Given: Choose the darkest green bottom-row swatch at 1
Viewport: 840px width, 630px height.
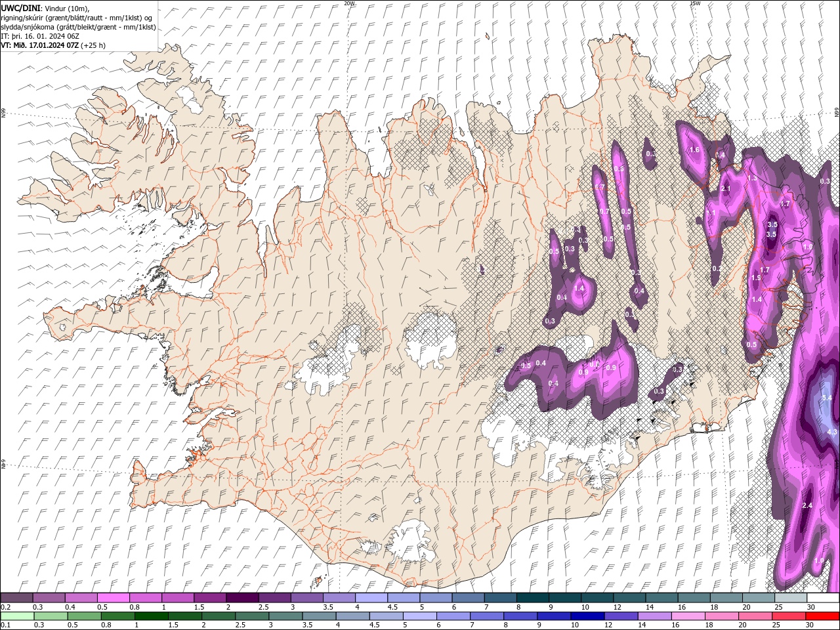Looking at the screenshot, I should point(151,616).
